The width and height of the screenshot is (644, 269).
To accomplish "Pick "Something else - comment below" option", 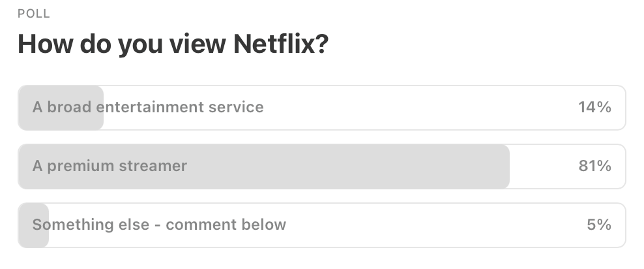I will 321,225.
